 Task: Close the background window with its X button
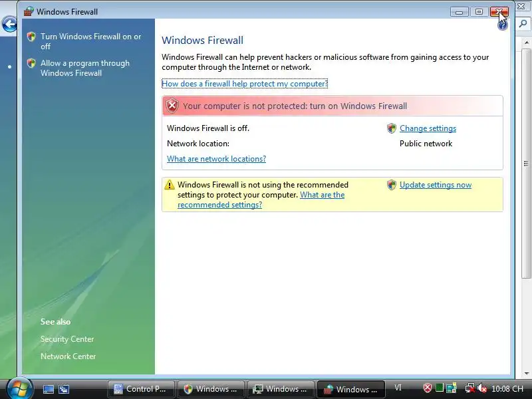coord(521,6)
